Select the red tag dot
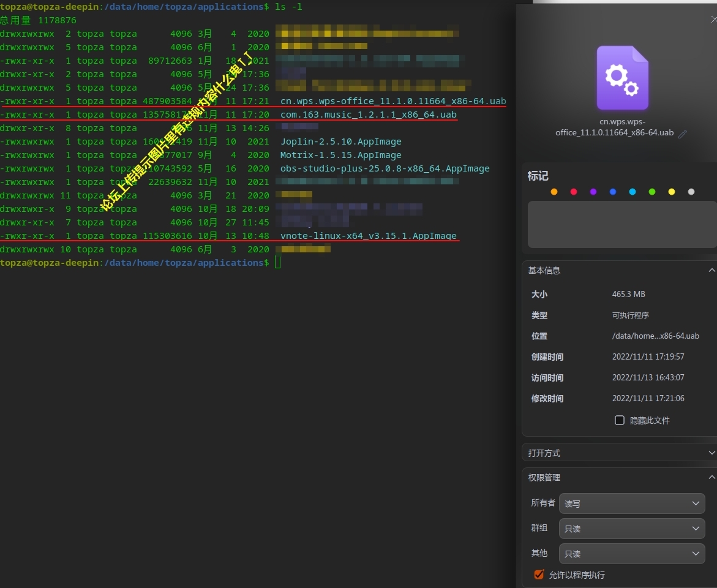The width and height of the screenshot is (717, 588). pyautogui.click(x=574, y=192)
